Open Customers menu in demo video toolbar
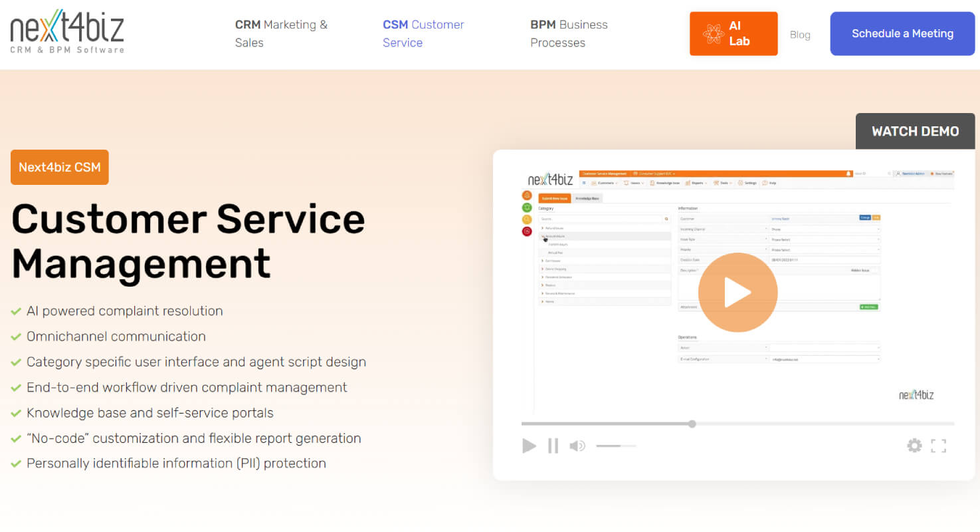The image size is (980, 532). [x=605, y=183]
